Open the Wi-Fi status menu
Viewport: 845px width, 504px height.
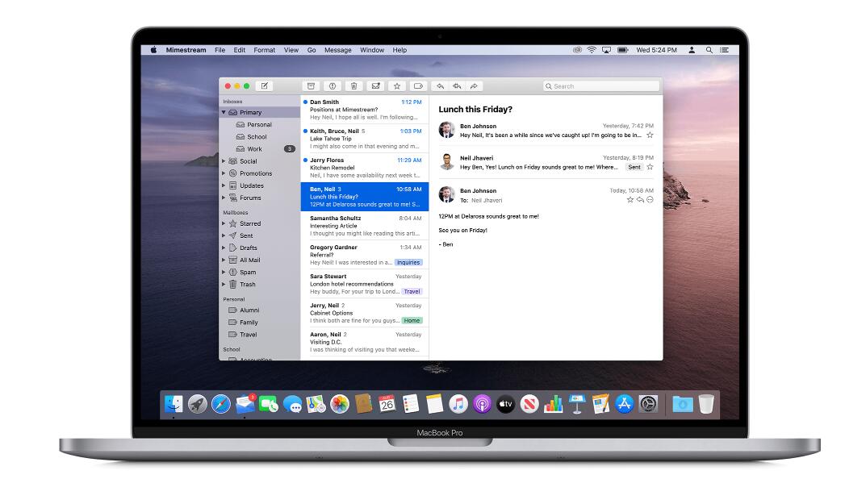592,50
